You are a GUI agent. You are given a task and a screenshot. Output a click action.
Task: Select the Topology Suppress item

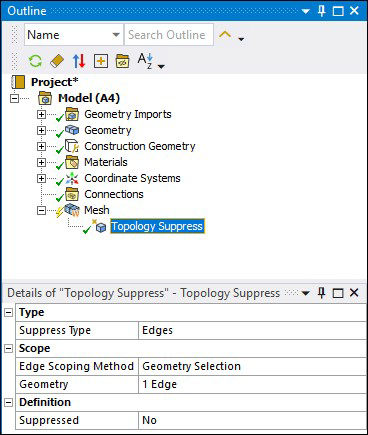coord(157,226)
